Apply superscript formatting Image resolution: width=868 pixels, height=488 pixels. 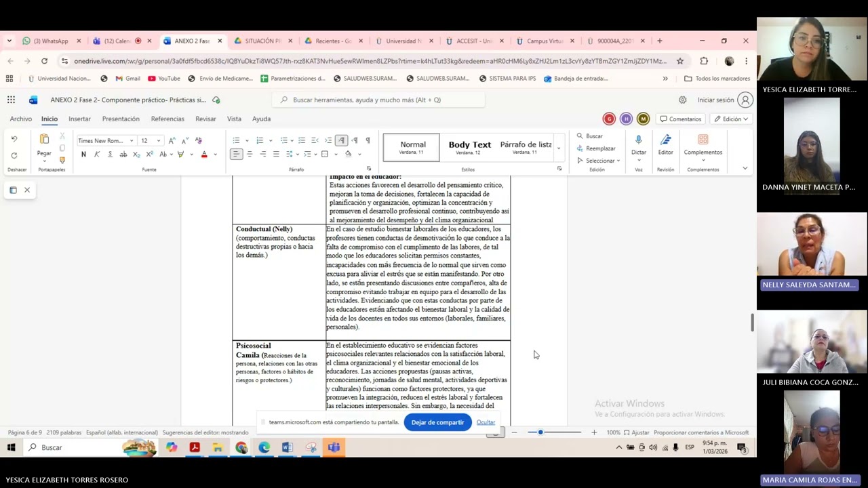[149, 155]
